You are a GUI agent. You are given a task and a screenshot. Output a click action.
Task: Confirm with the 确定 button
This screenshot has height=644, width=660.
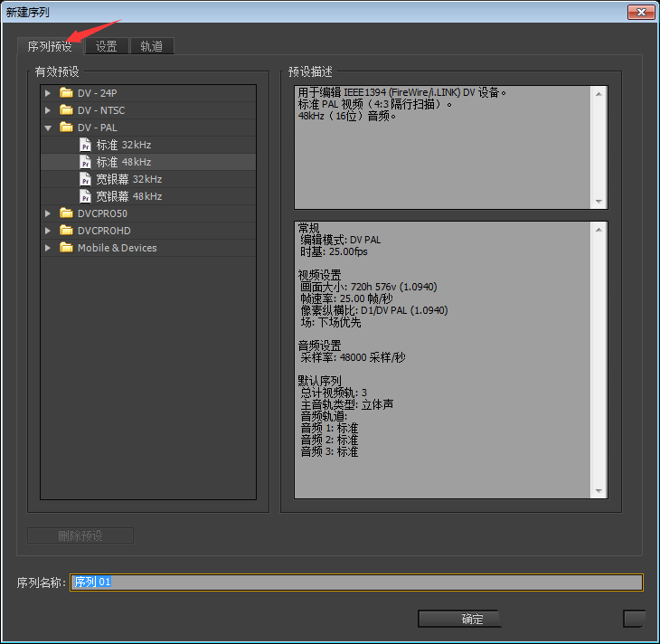[458, 619]
